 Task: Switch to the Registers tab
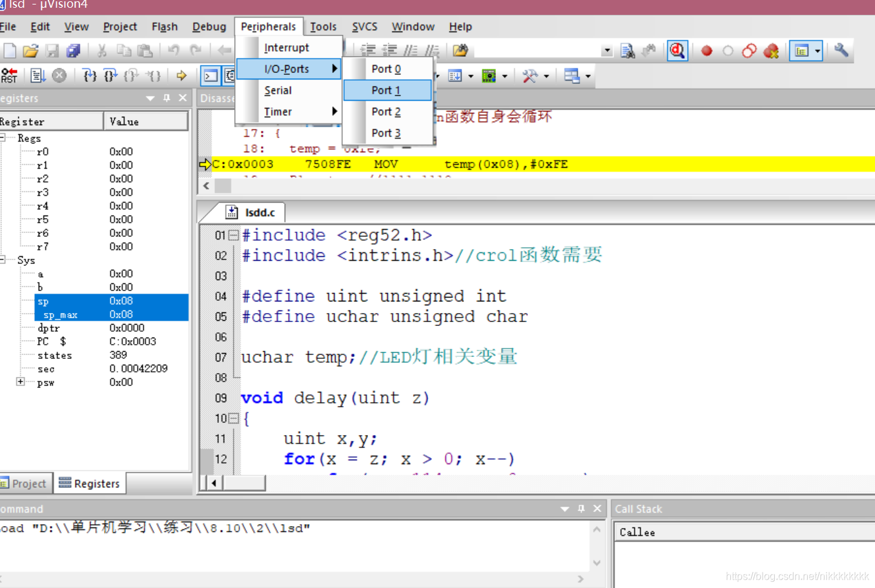tap(89, 483)
